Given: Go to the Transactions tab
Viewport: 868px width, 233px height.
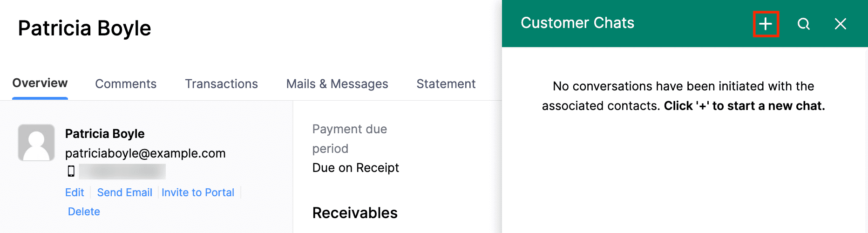Looking at the screenshot, I should click(221, 84).
